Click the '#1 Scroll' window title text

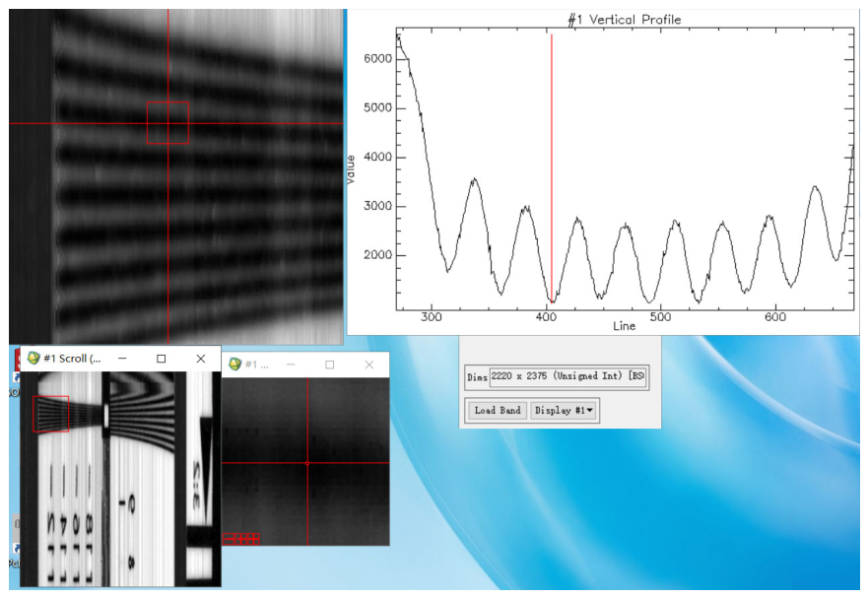72,359
